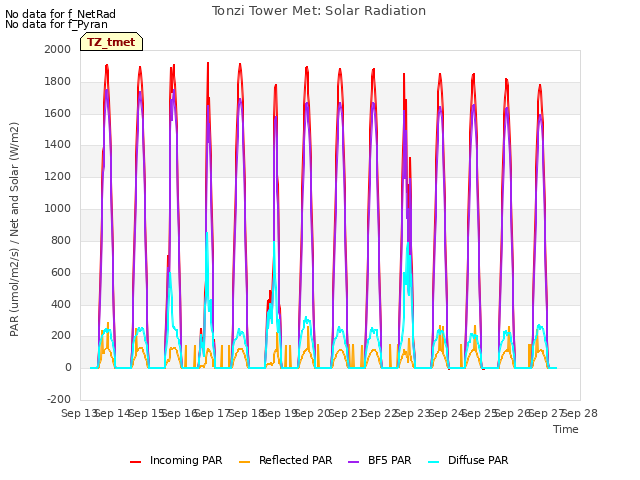
Task: Click the 200 y-axis tick label
Action: pyautogui.click(x=61, y=336)
